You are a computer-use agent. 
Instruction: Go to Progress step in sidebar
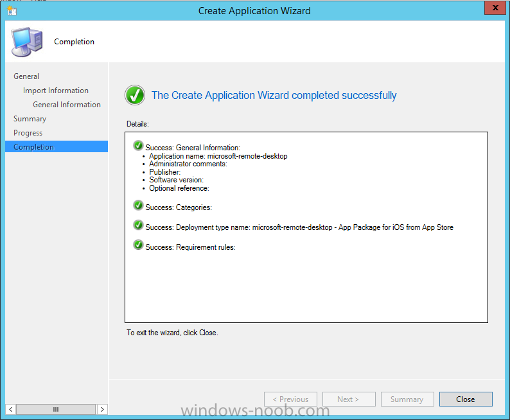pos(28,133)
